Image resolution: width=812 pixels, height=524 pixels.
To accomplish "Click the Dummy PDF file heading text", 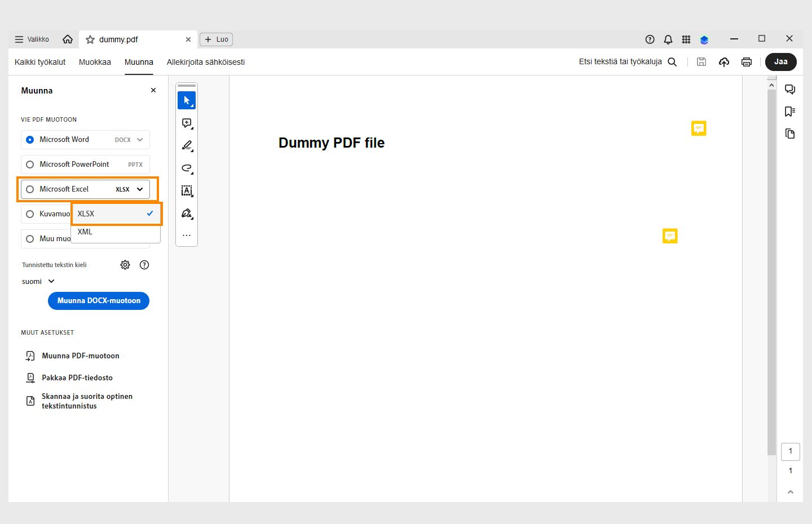I will [332, 143].
